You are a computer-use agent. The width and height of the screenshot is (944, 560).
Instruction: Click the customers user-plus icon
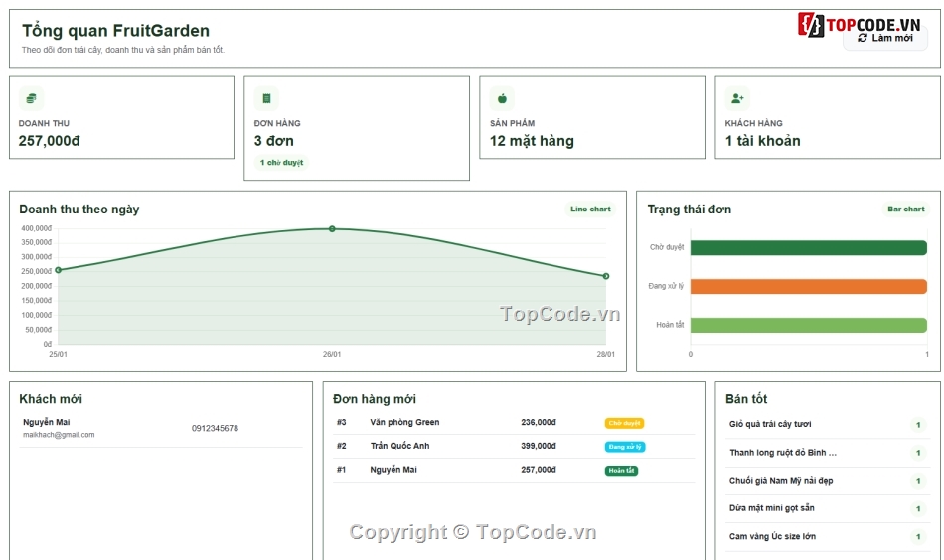(737, 98)
